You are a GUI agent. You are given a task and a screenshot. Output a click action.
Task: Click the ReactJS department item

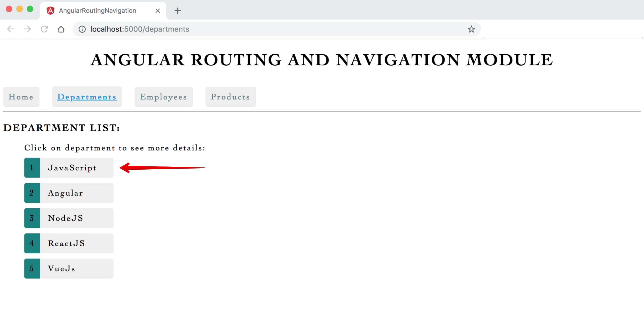point(66,243)
